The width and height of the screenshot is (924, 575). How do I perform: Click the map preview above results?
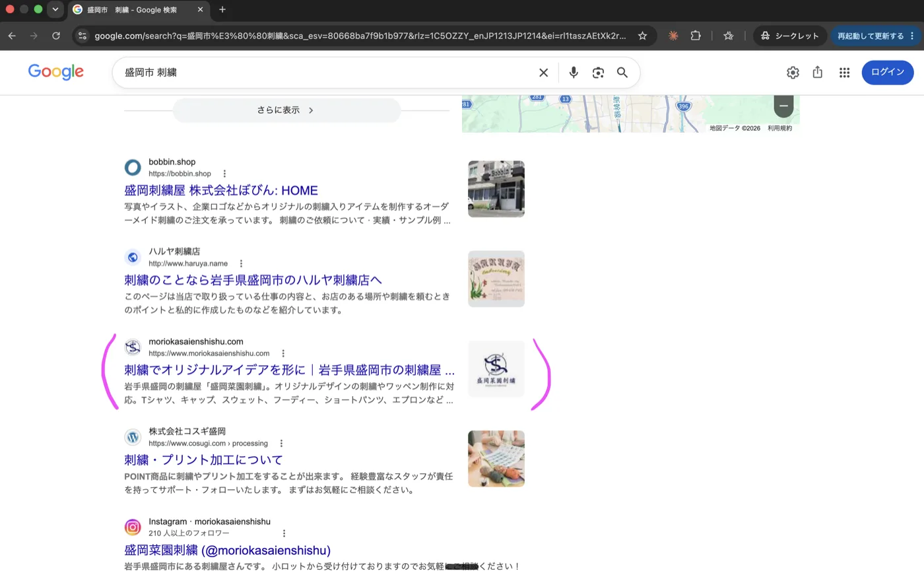pyautogui.click(x=630, y=114)
